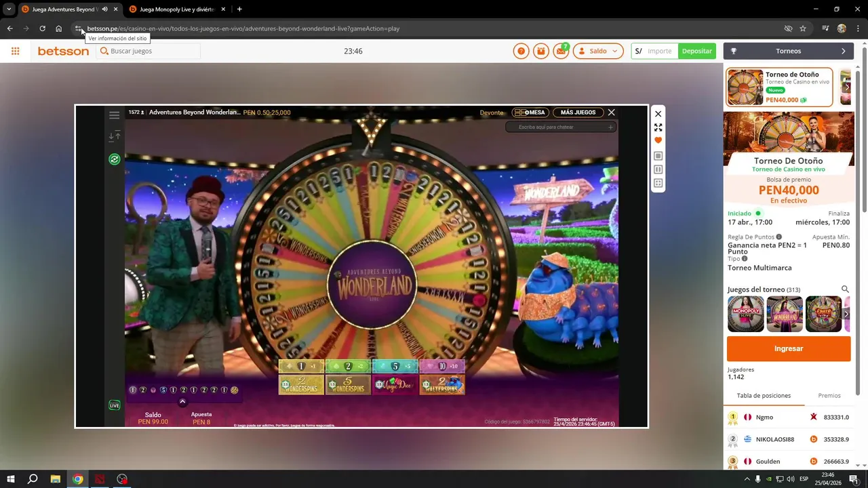Expand the Saldo dropdown
Screen dimensions: 868x488
(598, 51)
